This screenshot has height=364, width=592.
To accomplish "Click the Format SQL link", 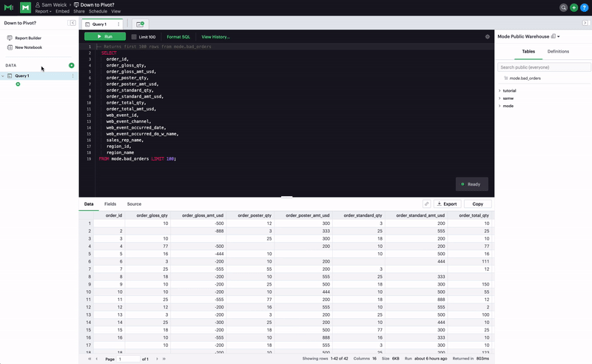I will [180, 36].
